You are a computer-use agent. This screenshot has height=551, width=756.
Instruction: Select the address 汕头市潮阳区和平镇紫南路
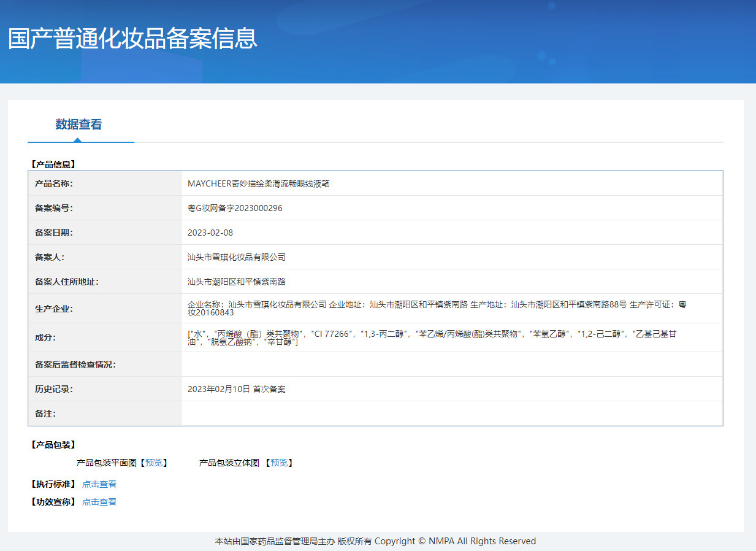point(237,282)
